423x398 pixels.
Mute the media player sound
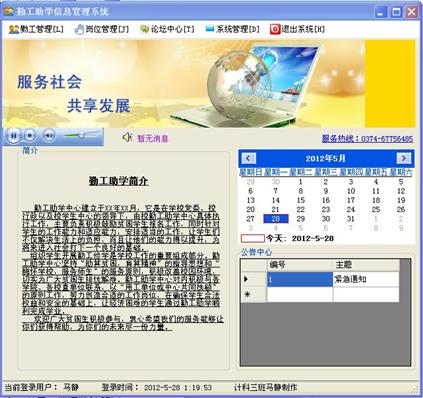coord(49,135)
